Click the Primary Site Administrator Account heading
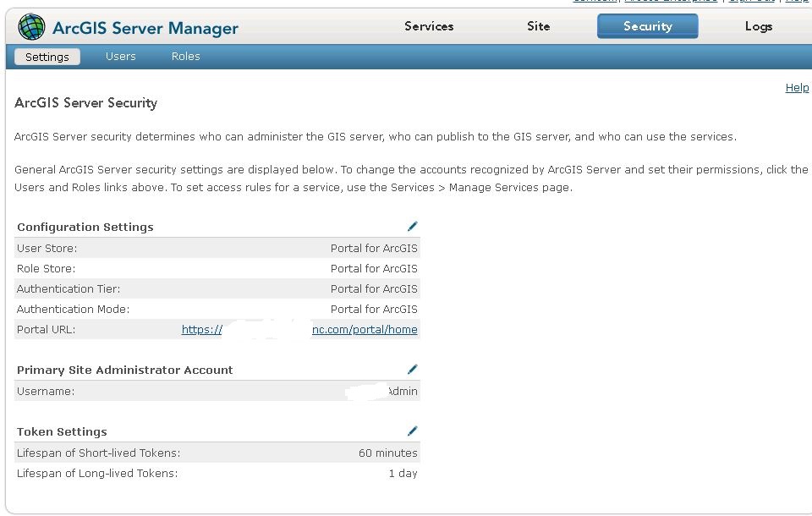812x516 pixels. coord(125,370)
